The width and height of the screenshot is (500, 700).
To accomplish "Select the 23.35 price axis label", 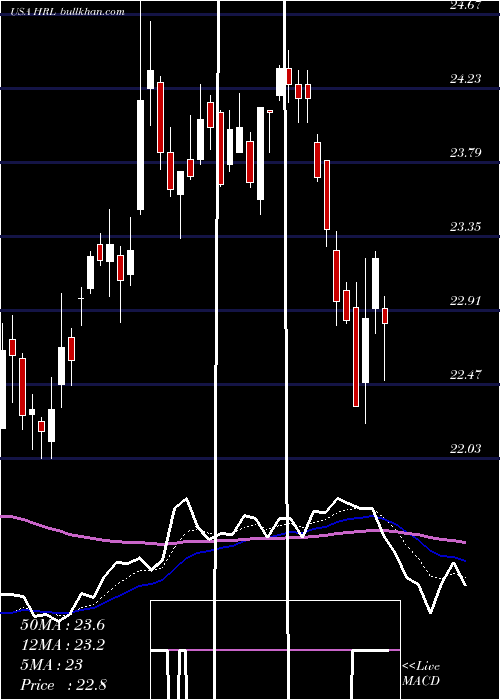I will [465, 227].
